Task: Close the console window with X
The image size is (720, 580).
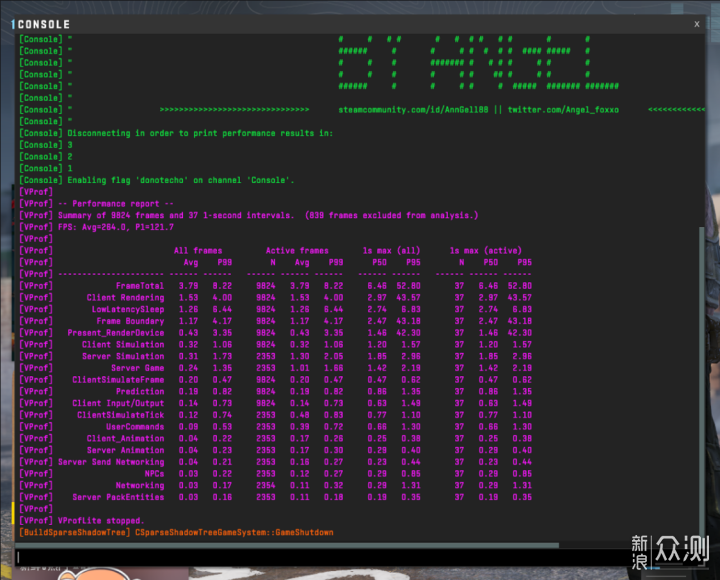Action: (697, 24)
